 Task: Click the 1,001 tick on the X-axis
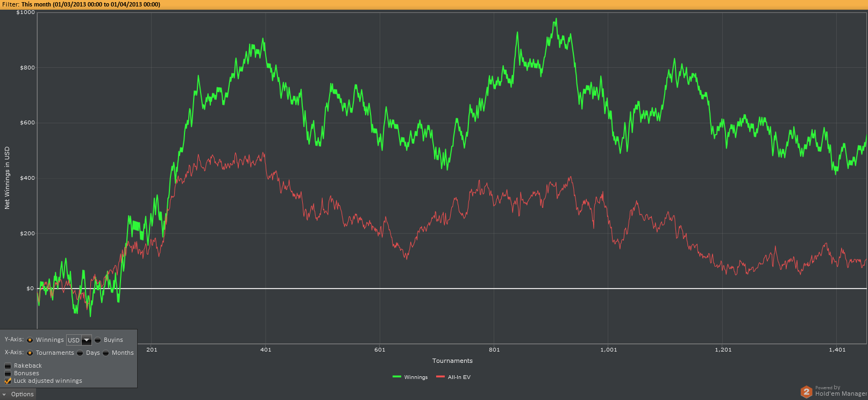click(x=609, y=349)
